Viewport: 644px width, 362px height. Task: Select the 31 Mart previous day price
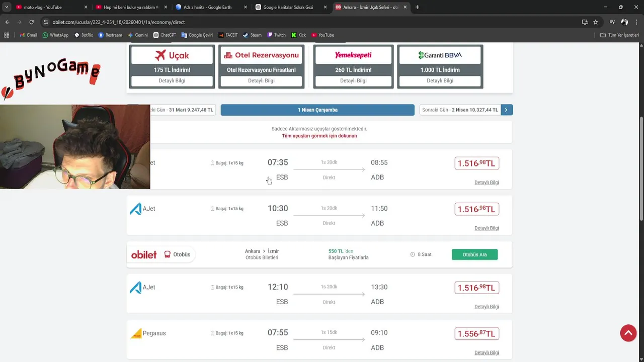[183, 110]
